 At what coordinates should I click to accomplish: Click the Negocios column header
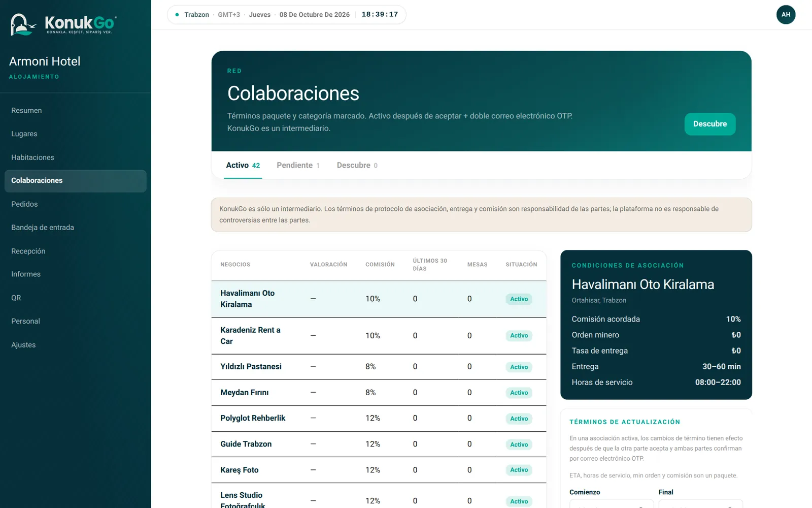(235, 265)
